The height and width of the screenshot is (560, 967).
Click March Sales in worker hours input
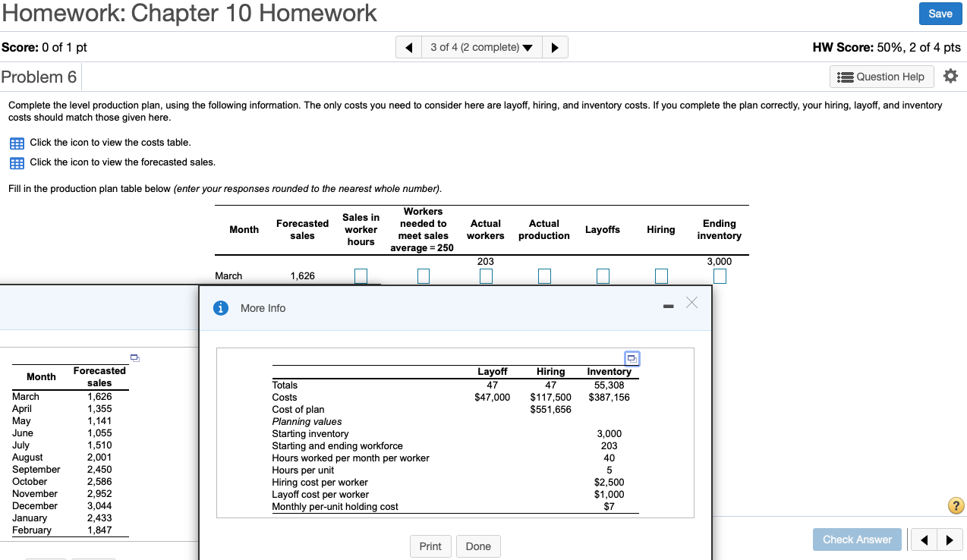coord(361,275)
